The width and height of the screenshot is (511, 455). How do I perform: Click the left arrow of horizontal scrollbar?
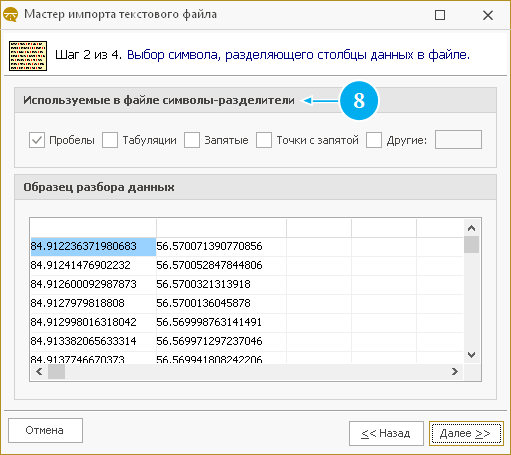[x=39, y=371]
